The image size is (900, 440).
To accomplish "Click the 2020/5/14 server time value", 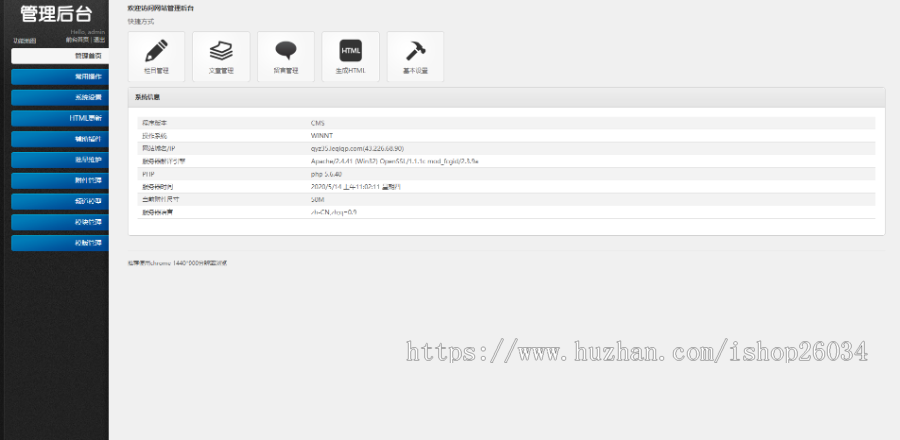I will coord(355,187).
